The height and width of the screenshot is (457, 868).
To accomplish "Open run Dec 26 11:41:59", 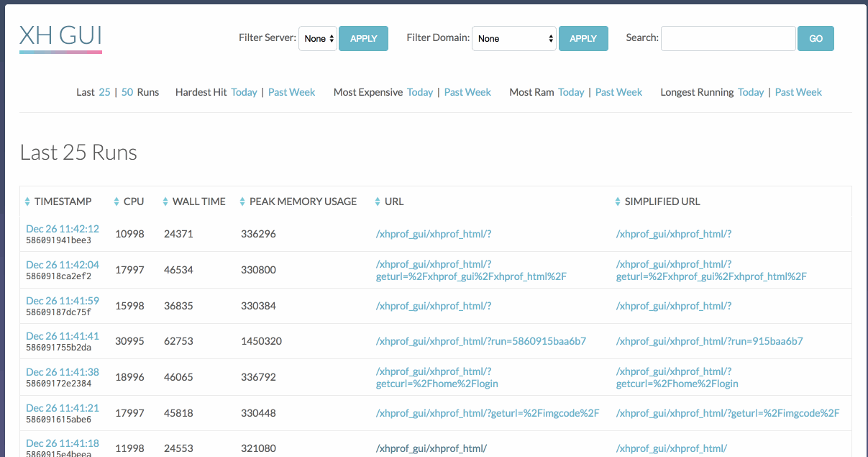I will [63, 301].
